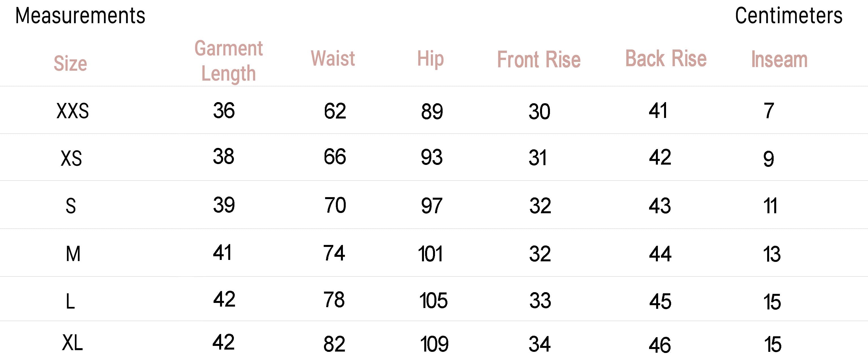Click the Hip column header
This screenshot has height=364, width=868.
coord(430,59)
